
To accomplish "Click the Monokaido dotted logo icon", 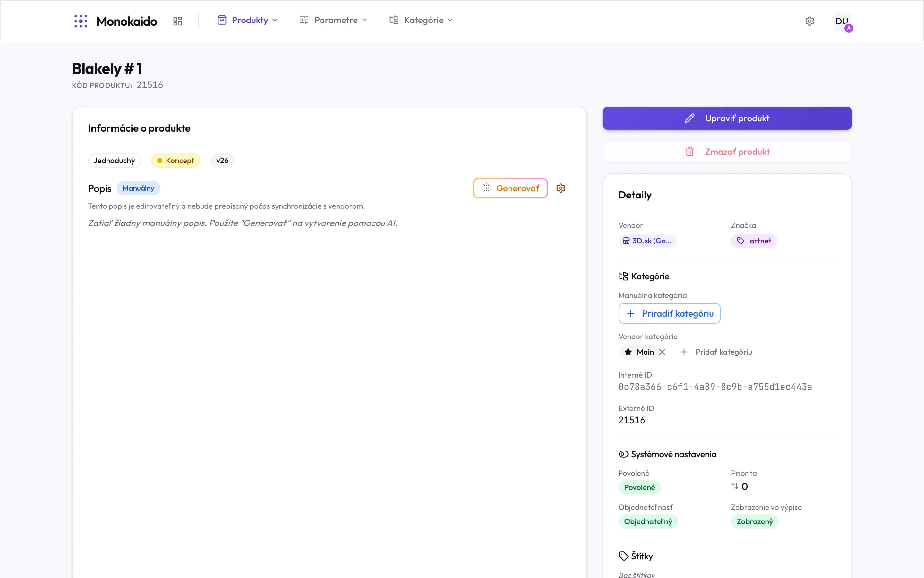I will click(x=81, y=21).
